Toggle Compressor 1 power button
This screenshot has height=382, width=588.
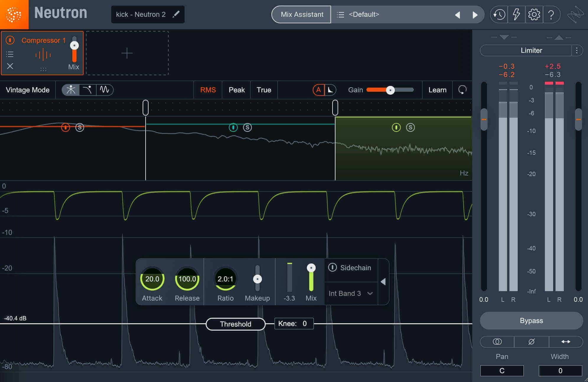[10, 40]
